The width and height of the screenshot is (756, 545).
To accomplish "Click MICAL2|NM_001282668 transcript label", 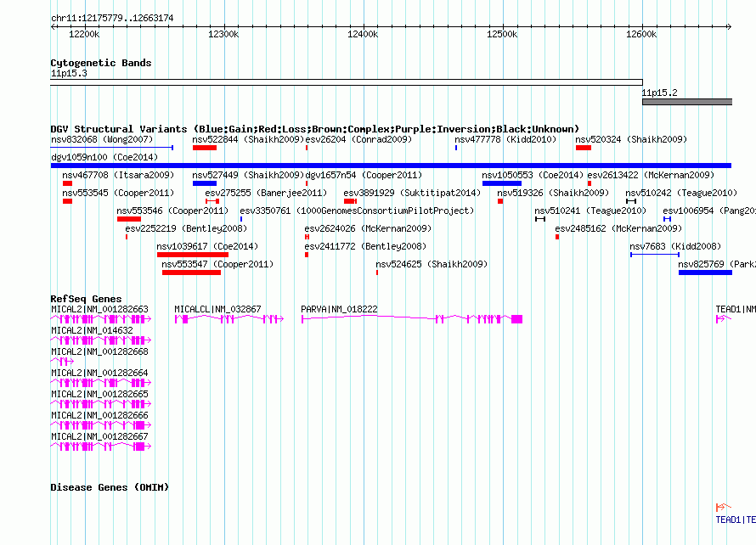I will [99, 351].
